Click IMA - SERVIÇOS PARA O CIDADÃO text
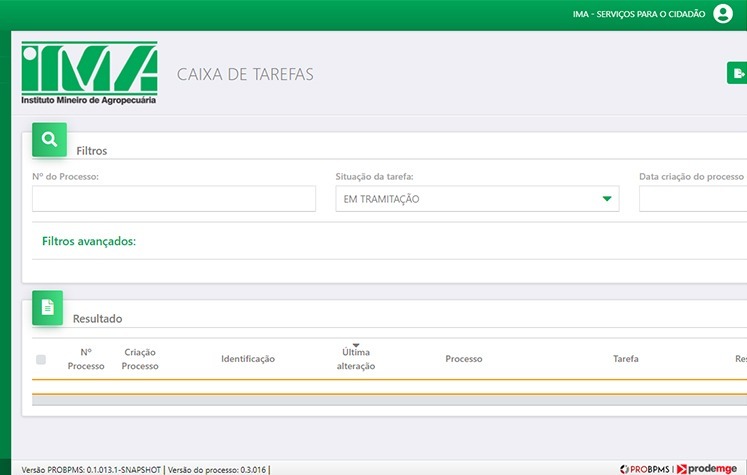 click(639, 14)
